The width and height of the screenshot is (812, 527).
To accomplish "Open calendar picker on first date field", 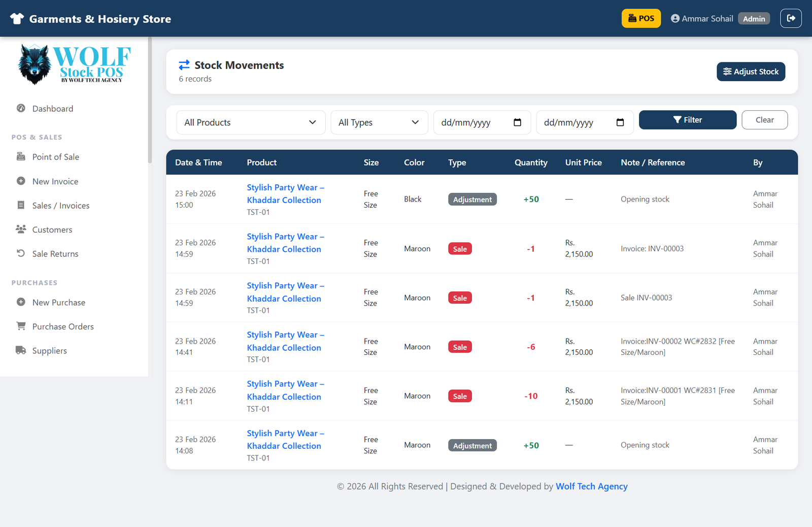I will [x=517, y=122].
